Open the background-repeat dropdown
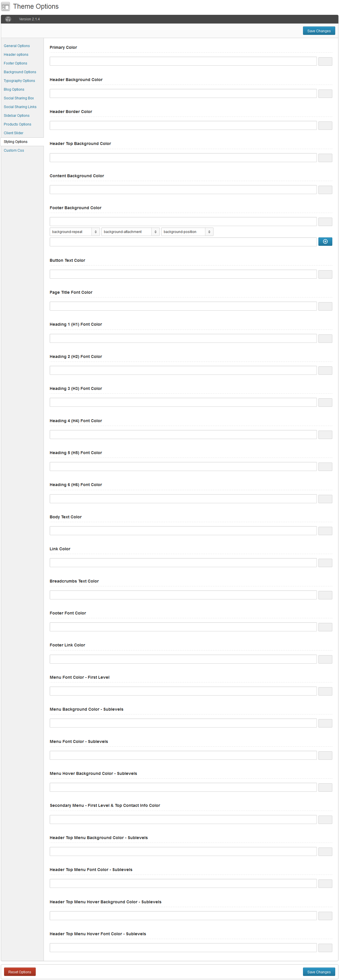 (75, 232)
